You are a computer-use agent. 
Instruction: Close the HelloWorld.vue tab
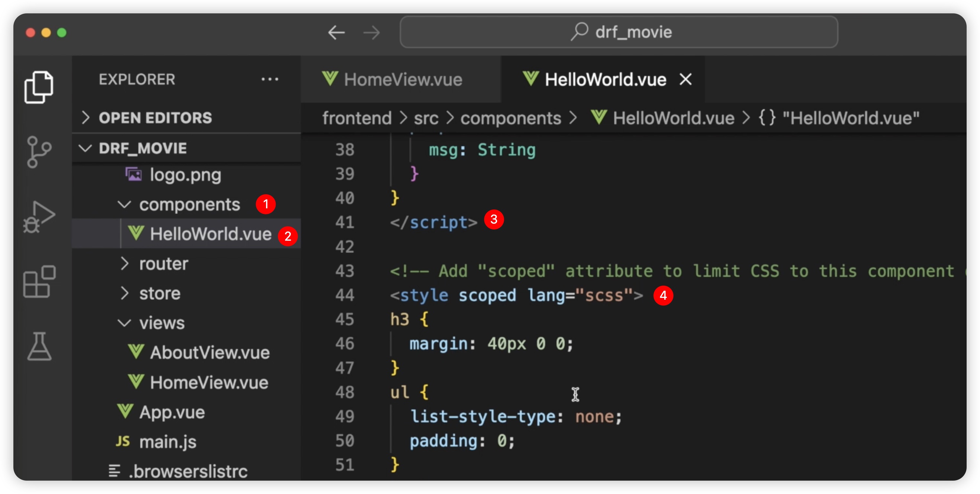[x=685, y=79]
